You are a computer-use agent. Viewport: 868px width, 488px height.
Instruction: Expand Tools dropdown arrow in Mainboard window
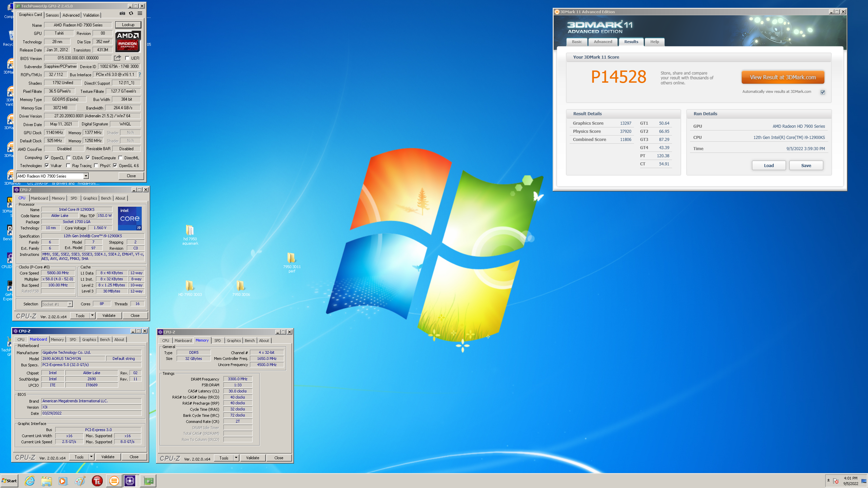click(91, 457)
